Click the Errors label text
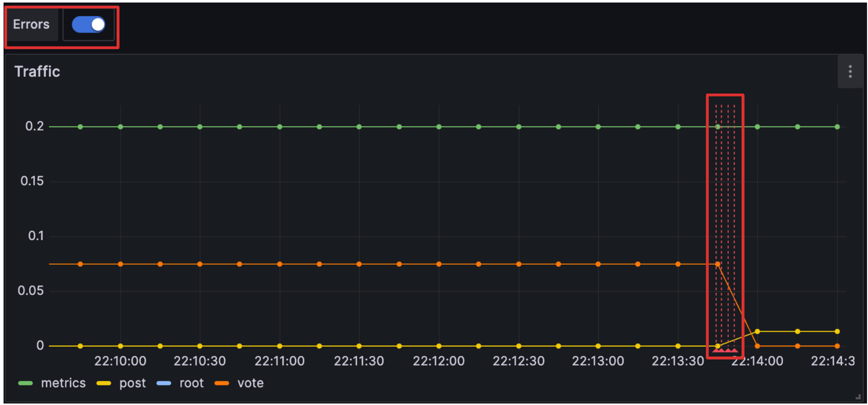Screen dimensions: 868x405 [x=31, y=24]
